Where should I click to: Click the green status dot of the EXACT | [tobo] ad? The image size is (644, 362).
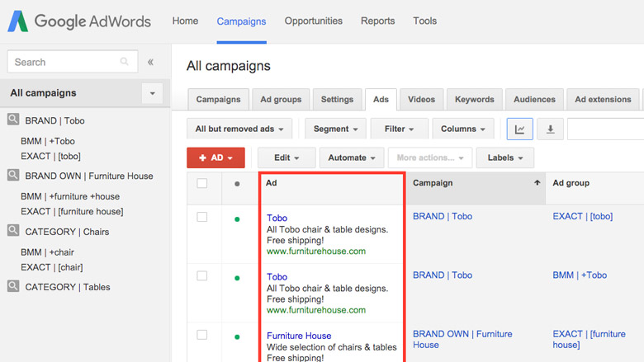tap(237, 219)
